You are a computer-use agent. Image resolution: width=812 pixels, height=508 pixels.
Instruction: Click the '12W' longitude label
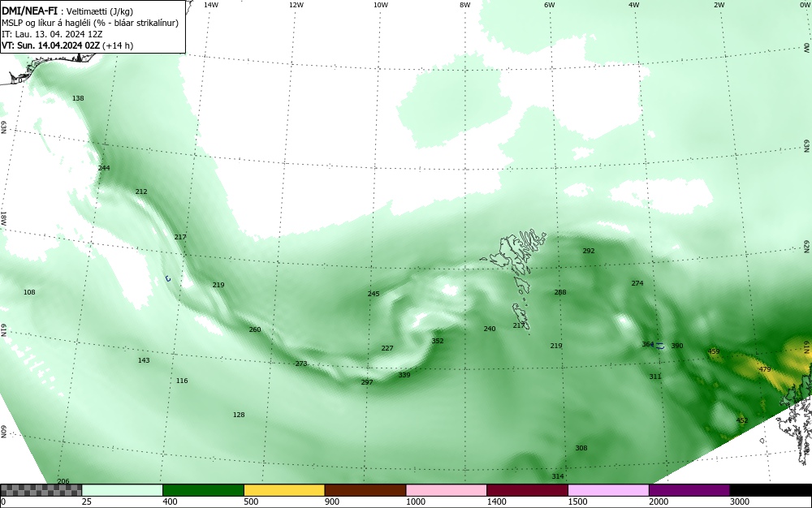[x=296, y=5]
